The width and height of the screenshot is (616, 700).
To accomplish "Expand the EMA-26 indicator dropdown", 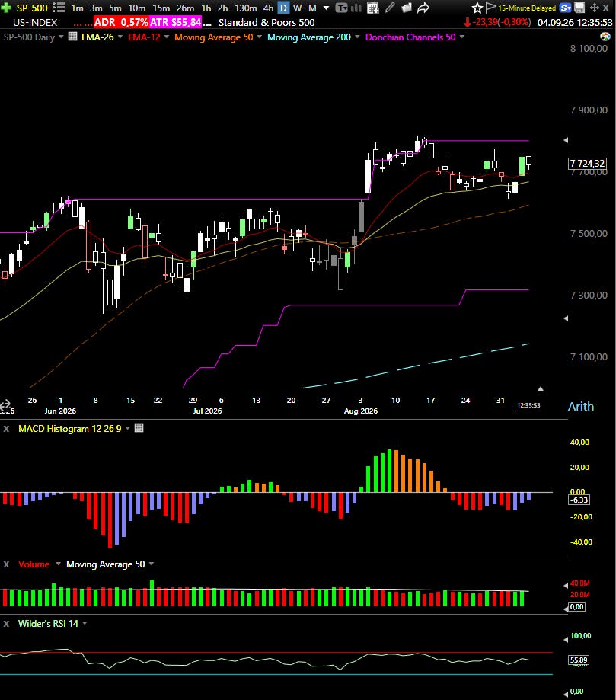I will coord(120,37).
